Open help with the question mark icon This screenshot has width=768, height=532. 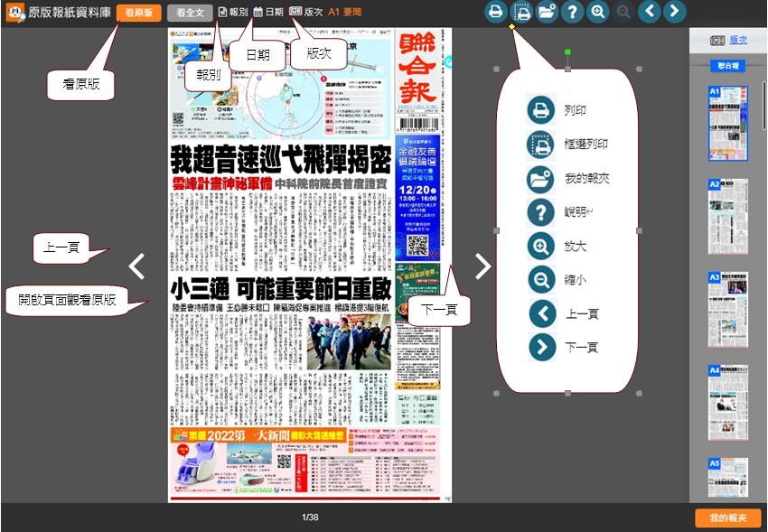[x=573, y=11]
